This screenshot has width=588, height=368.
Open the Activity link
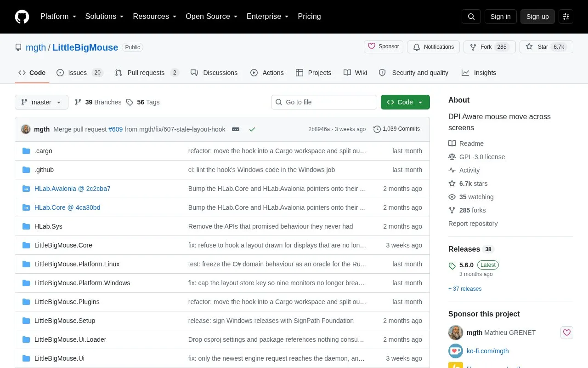464,170
